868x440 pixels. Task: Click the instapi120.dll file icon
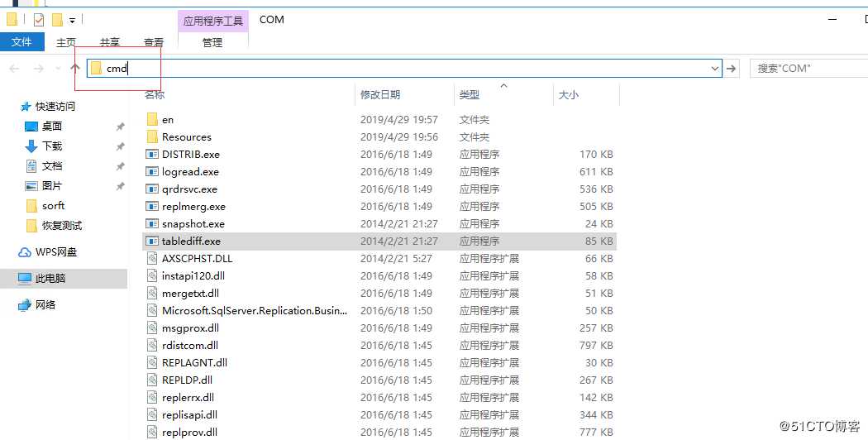152,276
